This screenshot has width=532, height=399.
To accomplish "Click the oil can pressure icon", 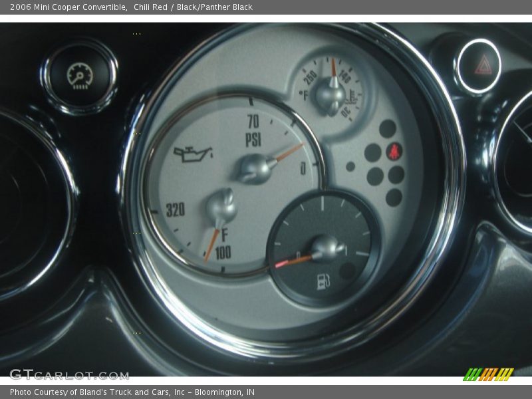I will point(194,154).
